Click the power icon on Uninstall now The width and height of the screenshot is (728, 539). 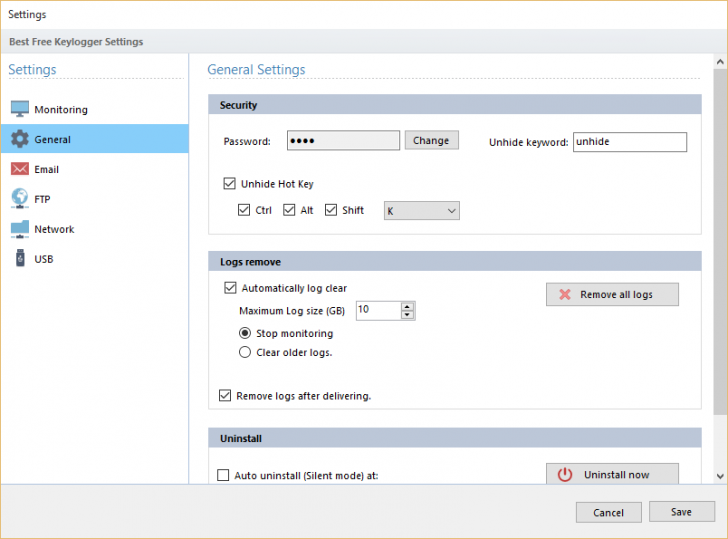point(565,474)
